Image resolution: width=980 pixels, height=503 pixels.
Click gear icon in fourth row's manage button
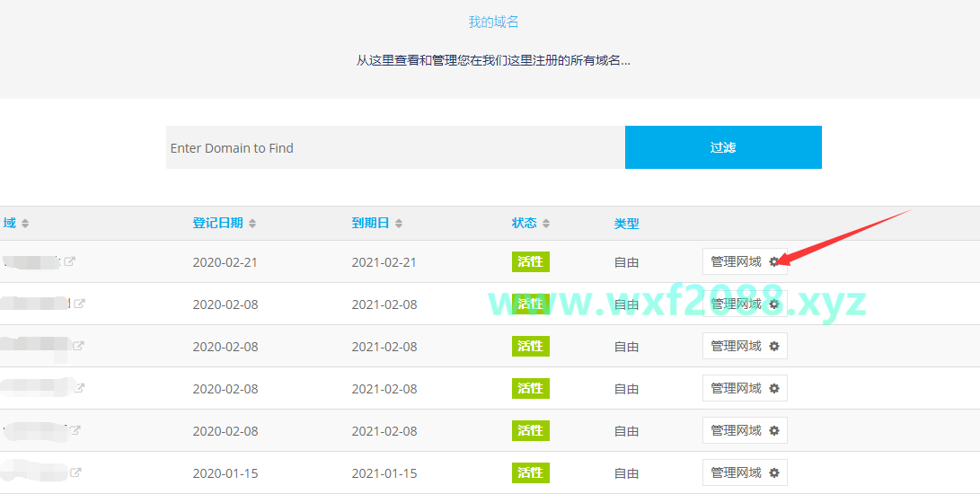(773, 388)
